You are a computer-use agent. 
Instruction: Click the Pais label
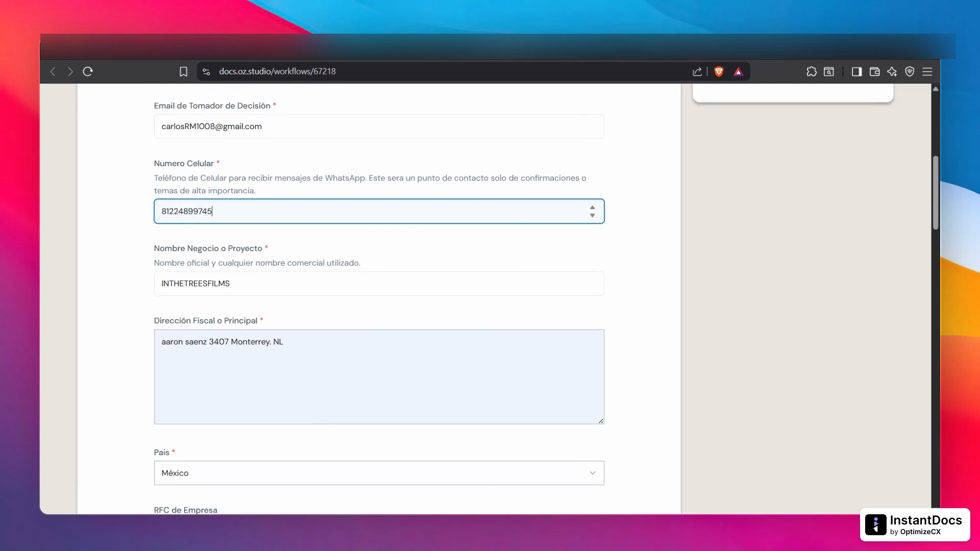[x=161, y=453]
